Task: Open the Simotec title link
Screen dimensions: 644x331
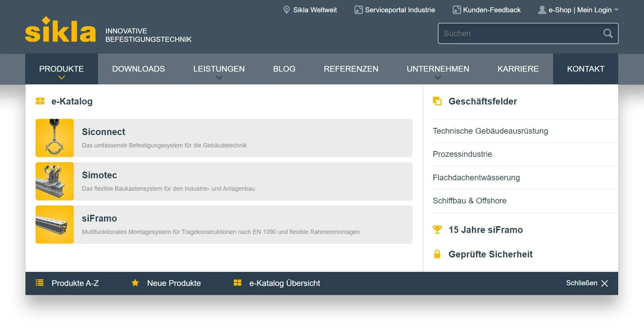Action: pos(99,175)
